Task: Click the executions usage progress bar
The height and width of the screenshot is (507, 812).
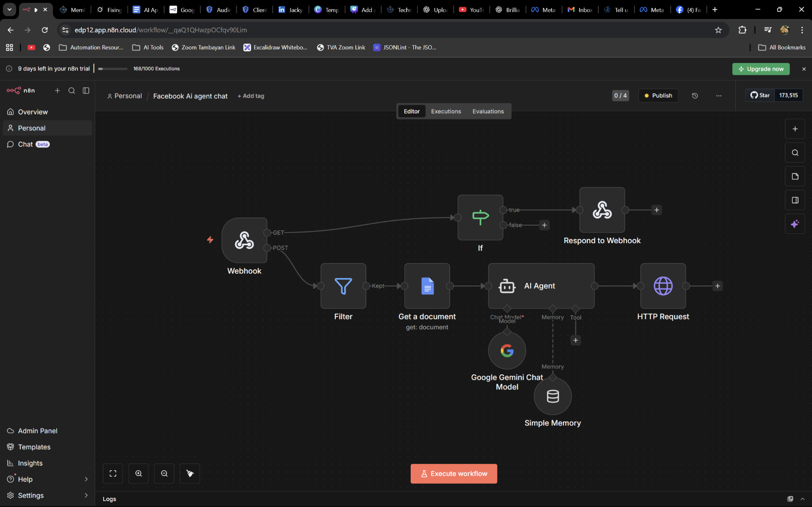Action: click(x=112, y=69)
